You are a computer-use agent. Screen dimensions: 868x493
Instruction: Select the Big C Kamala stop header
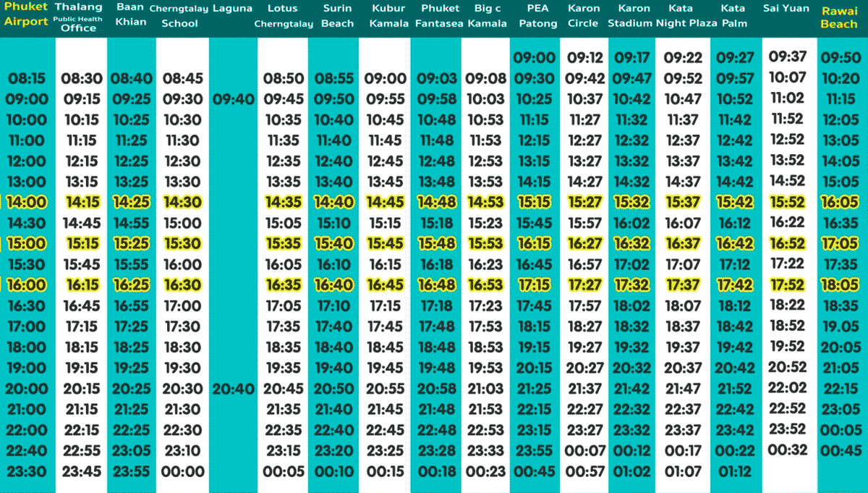486,16
